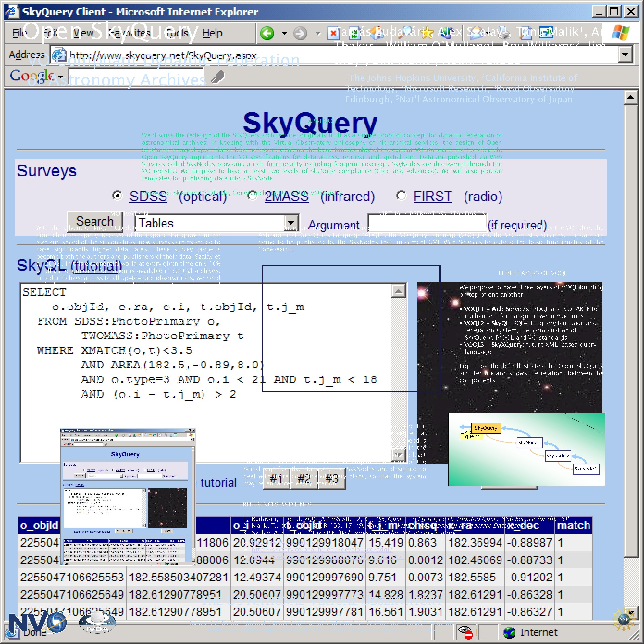This screenshot has width=644, height=644.
Task: Select the 2MASS infrared radio button
Action: tap(252, 196)
